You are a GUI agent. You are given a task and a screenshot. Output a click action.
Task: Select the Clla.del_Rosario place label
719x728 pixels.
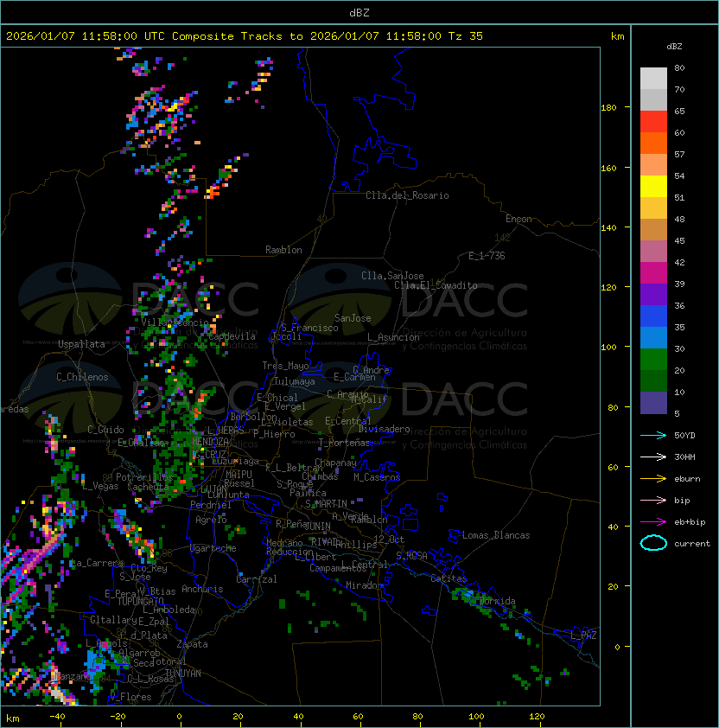click(x=407, y=195)
